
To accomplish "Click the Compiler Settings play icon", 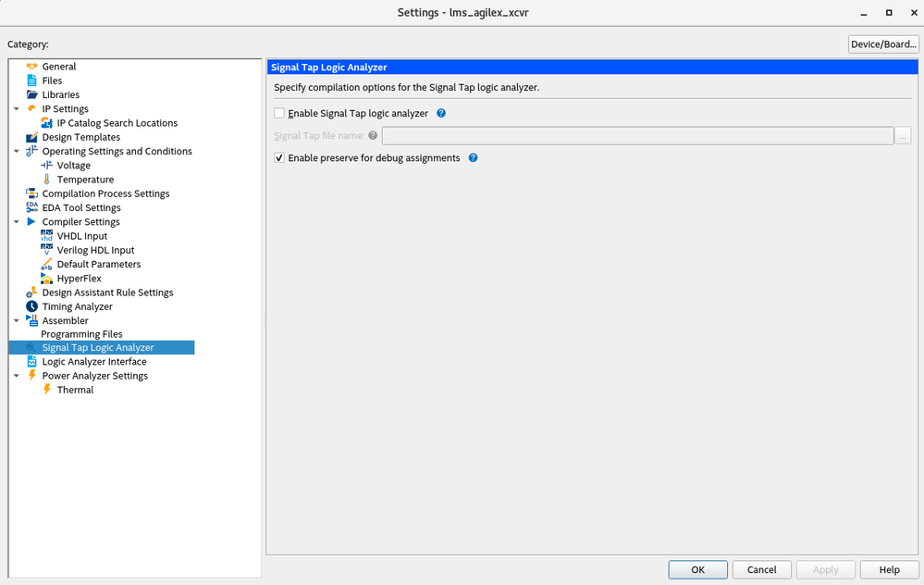I will (31, 222).
